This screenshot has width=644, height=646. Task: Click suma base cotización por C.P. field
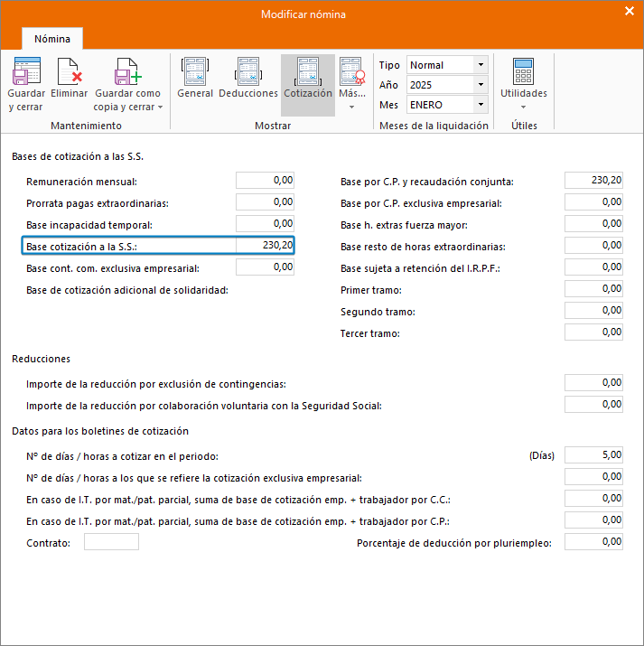[593, 520]
